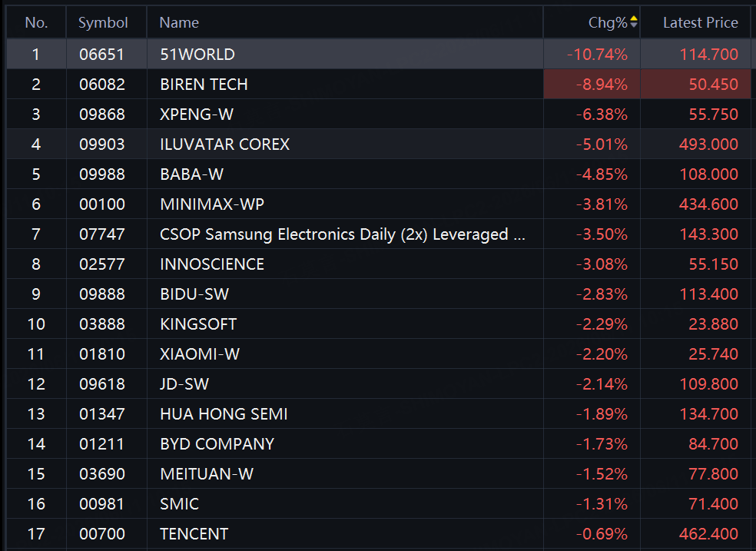This screenshot has height=551, width=756.
Task: Click the No. column header
Action: tap(36, 22)
